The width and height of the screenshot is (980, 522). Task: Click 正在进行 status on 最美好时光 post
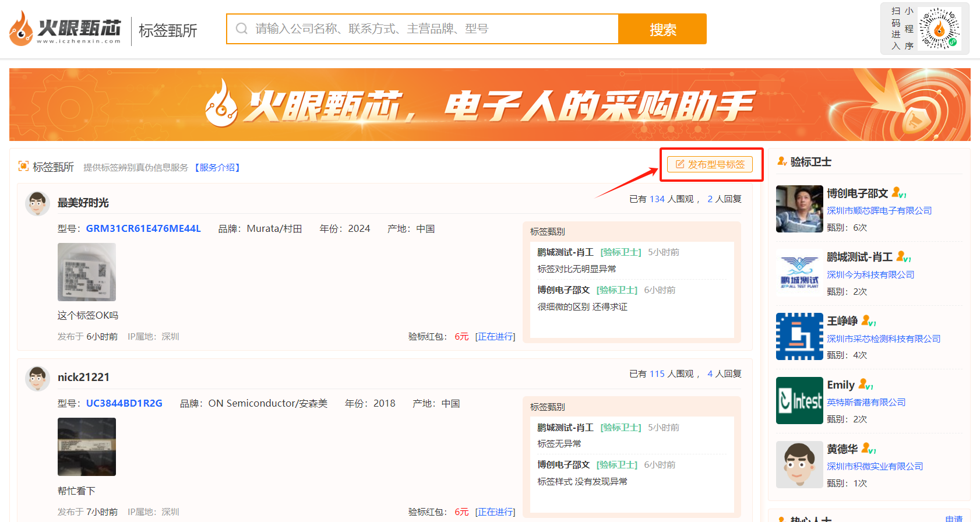(x=495, y=337)
